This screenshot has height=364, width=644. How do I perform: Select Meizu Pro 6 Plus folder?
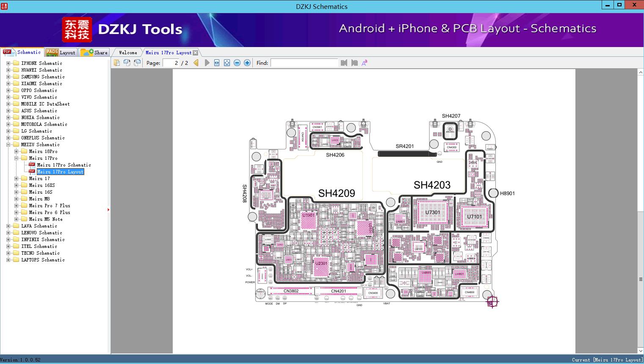pyautogui.click(x=50, y=212)
